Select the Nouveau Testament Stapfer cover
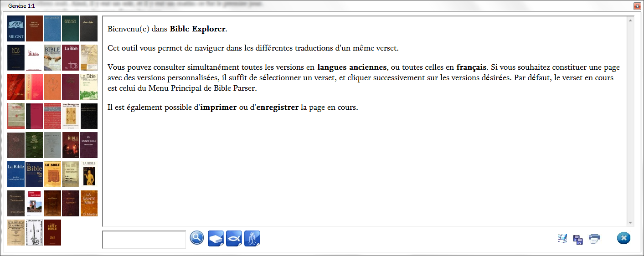This screenshot has height=256, width=644. 16,204
